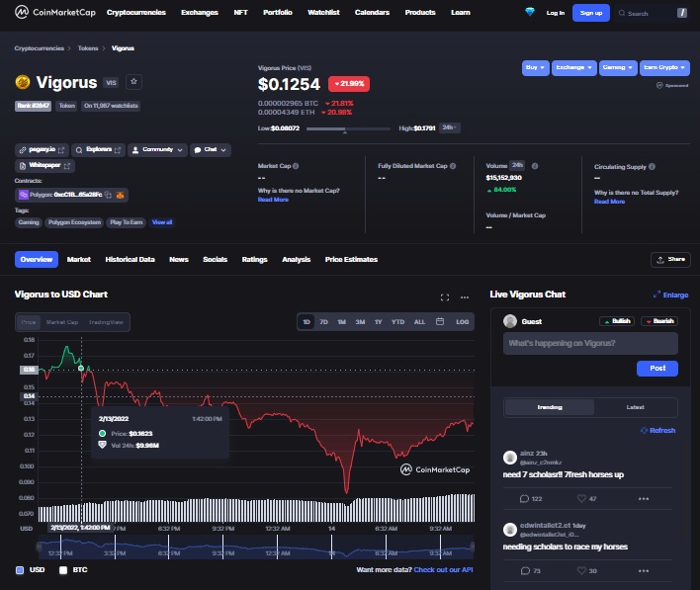Share this coin page
This screenshot has height=590, width=700.
(x=670, y=259)
